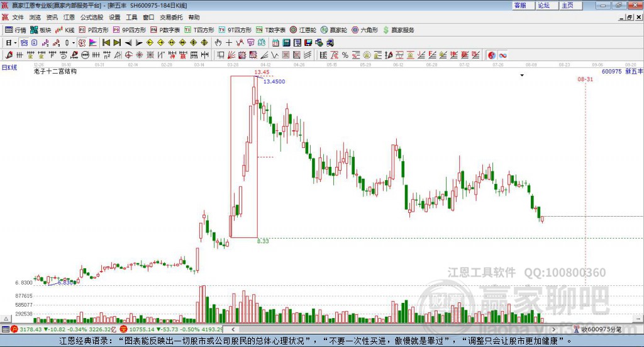Image resolution: width=644 pixels, height=347 pixels.
Task: Open the 行情 market quotes view
Action: point(15,30)
